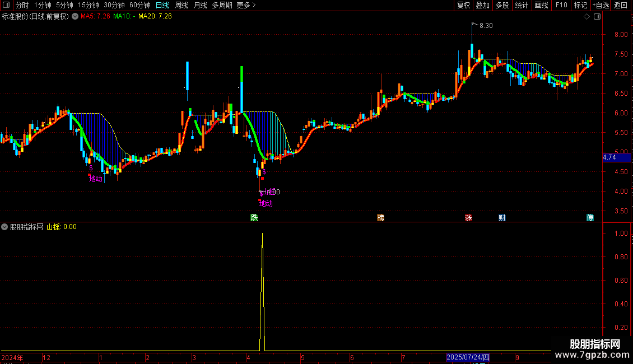The image size is (633, 364).
Task: Click the 4.00 low price label
Action: pos(273,192)
